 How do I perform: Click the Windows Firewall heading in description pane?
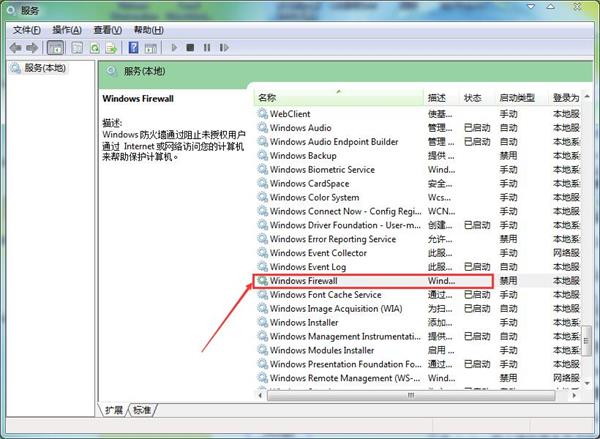click(138, 98)
